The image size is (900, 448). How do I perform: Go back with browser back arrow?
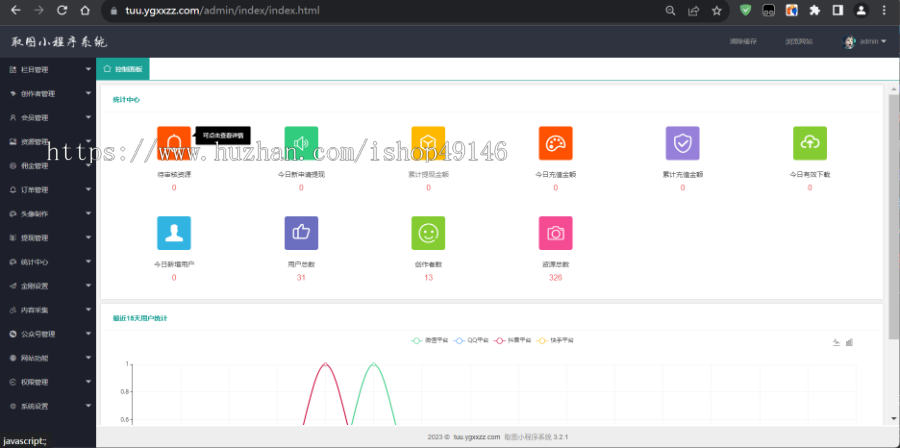point(15,10)
